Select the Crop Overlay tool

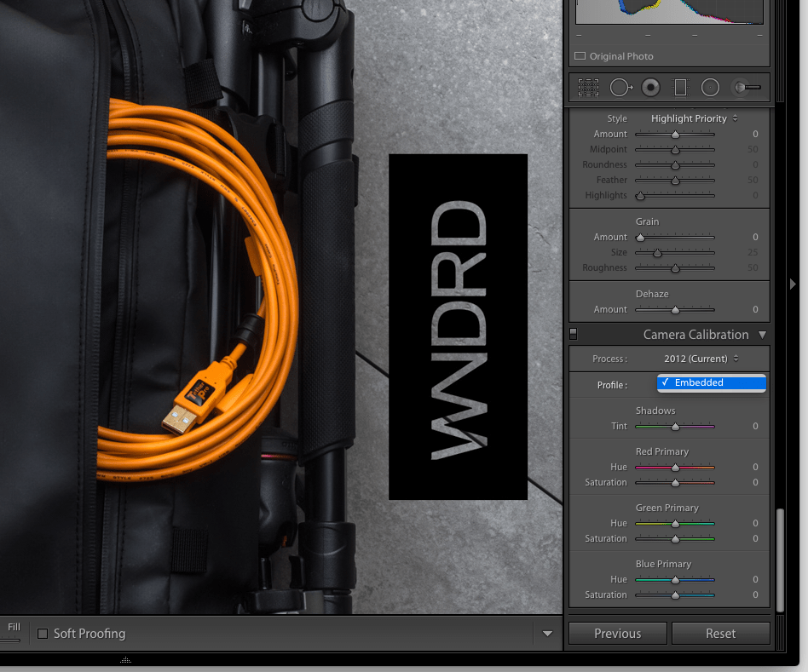click(x=586, y=87)
